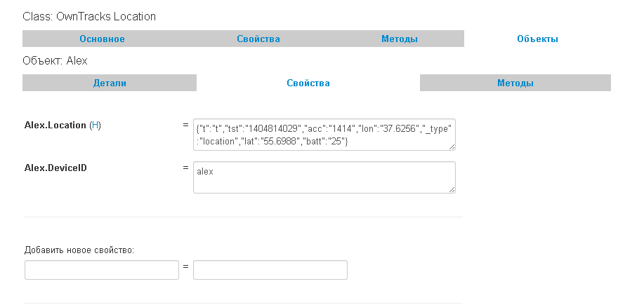Open the Детали object tab
The width and height of the screenshot is (644, 305).
click(110, 83)
